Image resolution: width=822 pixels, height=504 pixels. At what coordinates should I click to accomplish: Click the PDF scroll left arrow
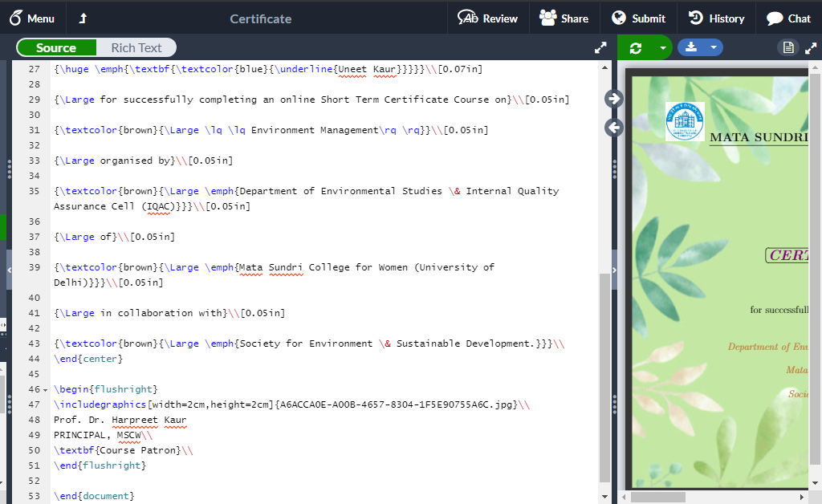(624, 497)
